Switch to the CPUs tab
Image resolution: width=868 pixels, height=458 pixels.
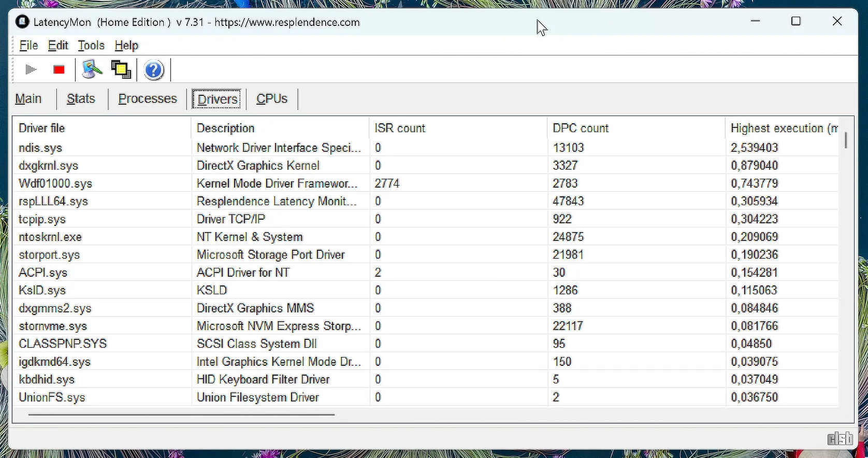point(272,99)
